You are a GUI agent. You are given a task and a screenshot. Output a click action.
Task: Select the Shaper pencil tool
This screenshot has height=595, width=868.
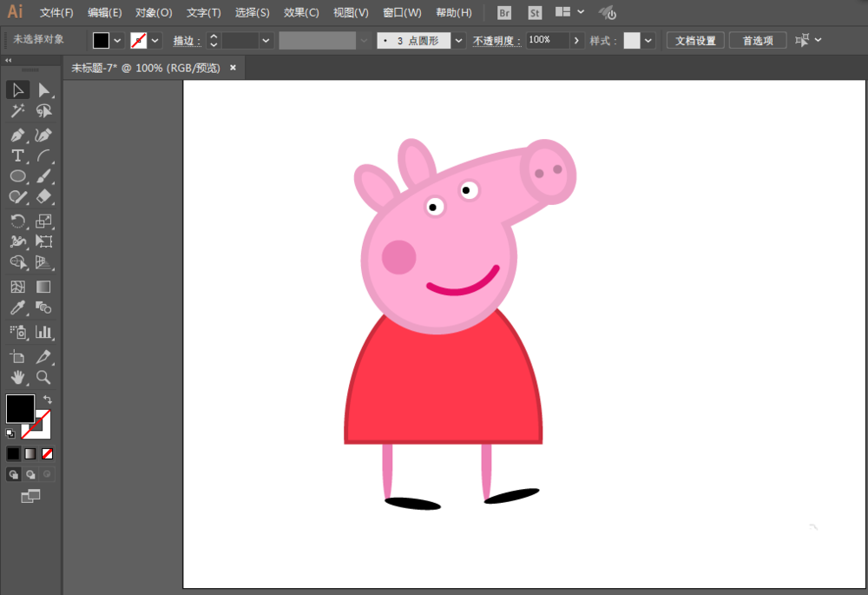tap(17, 196)
